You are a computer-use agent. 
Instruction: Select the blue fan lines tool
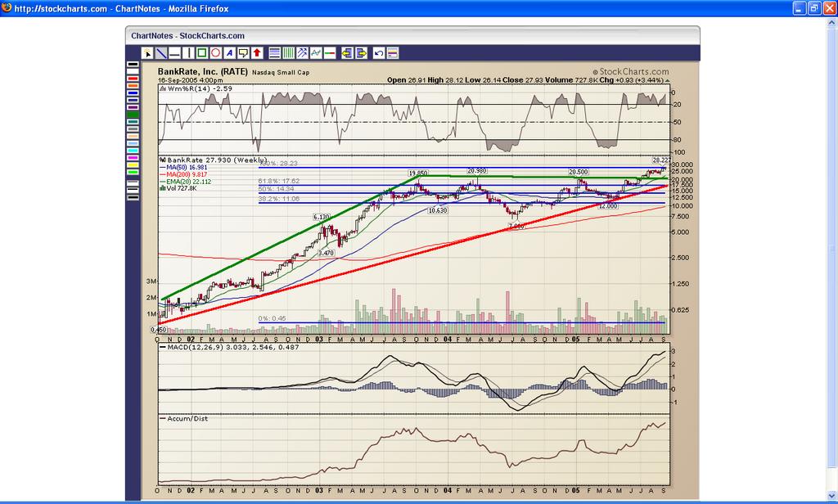[303, 53]
